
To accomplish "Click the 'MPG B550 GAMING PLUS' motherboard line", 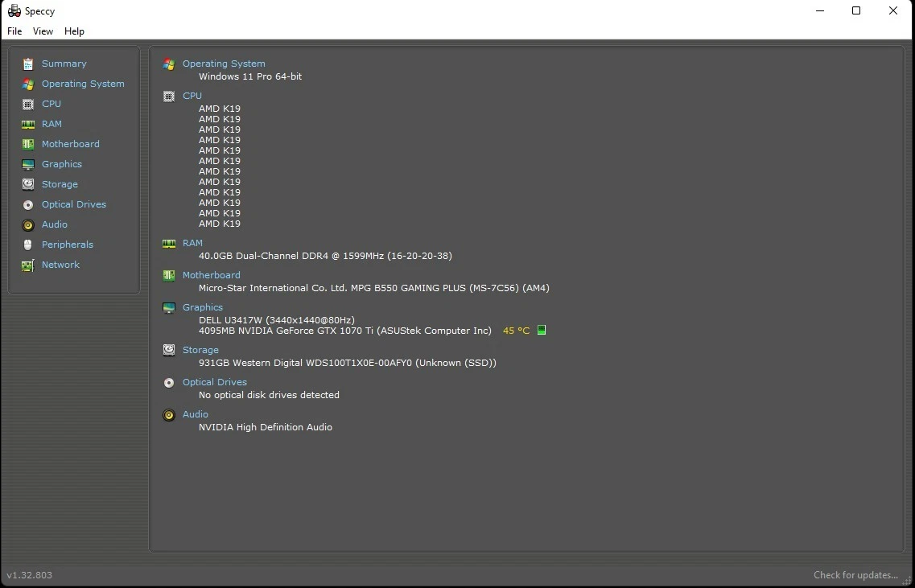I will [374, 288].
